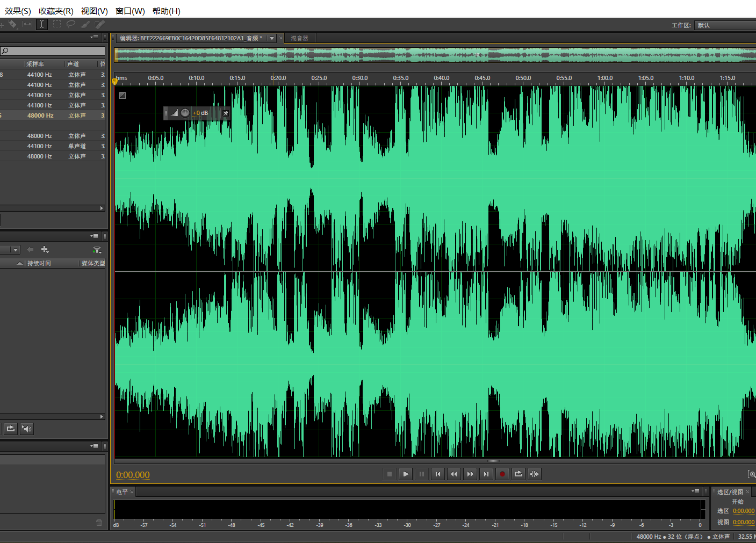Click the view start time 0:00.000 in 视图 row
The image size is (756, 543).
pos(744,522)
